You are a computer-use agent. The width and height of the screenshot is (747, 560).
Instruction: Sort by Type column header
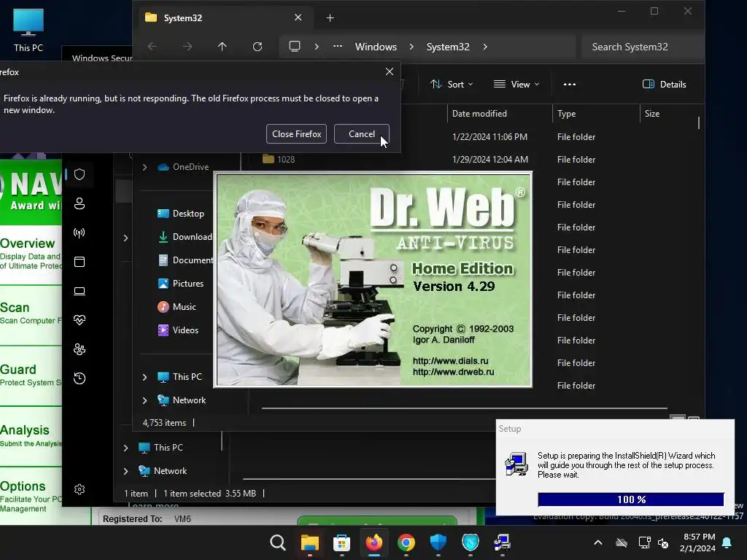tap(595, 113)
